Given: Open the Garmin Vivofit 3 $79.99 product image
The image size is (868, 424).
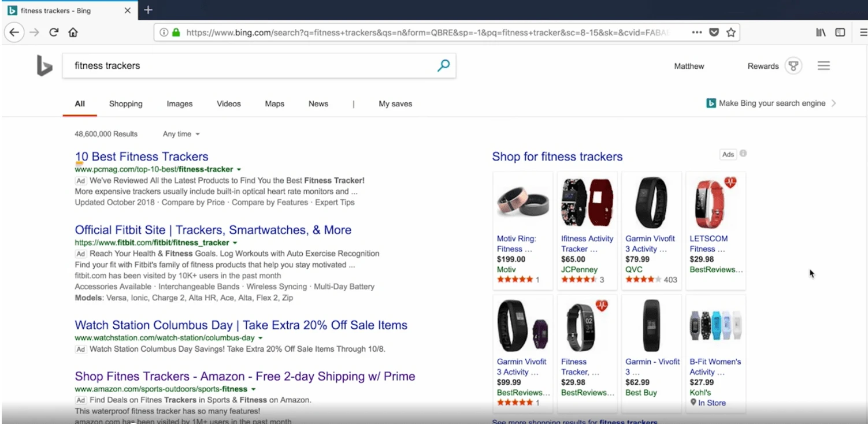Looking at the screenshot, I should tap(651, 202).
